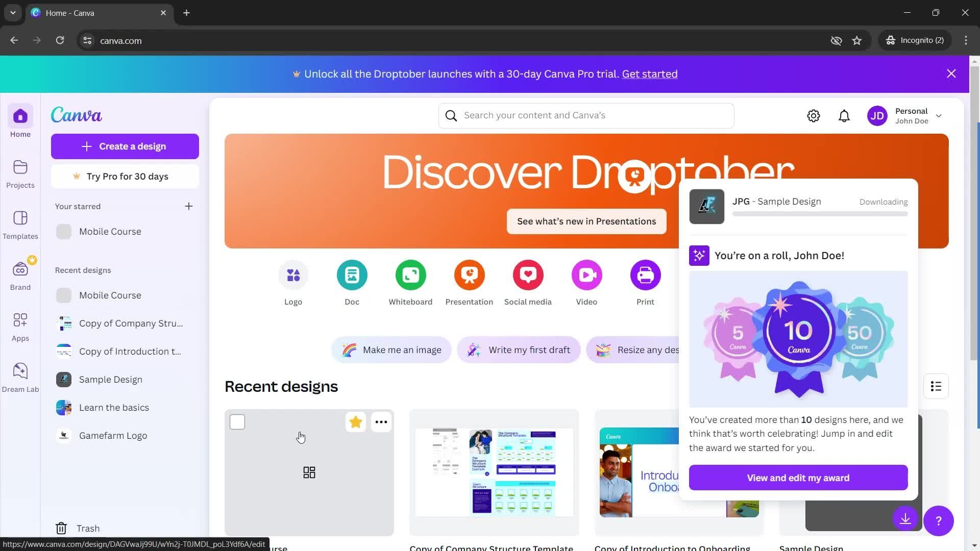Click the Video design category icon
The image size is (980, 551).
click(x=586, y=274)
